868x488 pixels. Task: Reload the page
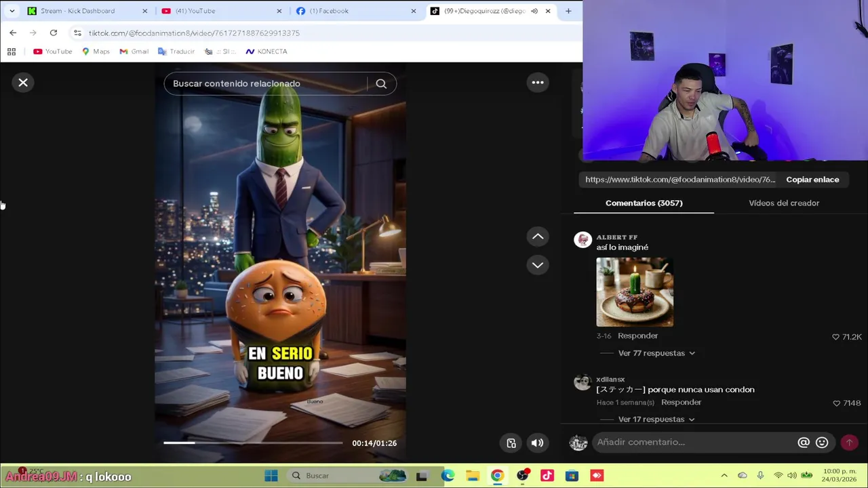[53, 33]
